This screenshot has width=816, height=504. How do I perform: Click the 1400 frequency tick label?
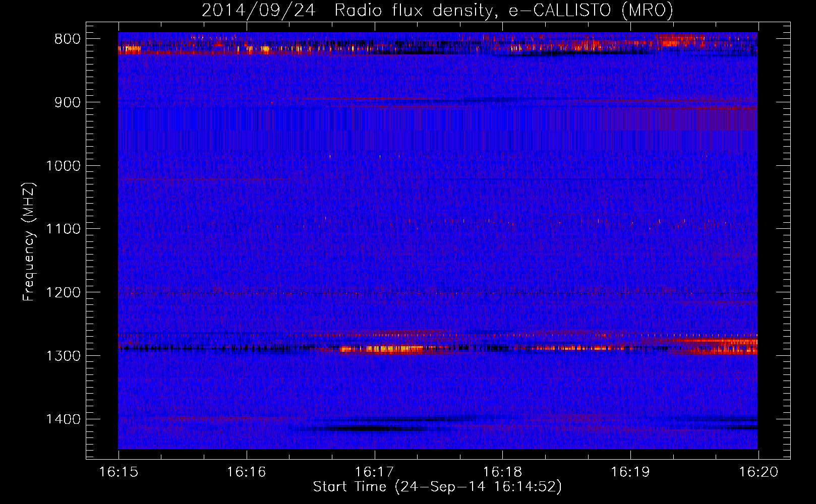(63, 419)
